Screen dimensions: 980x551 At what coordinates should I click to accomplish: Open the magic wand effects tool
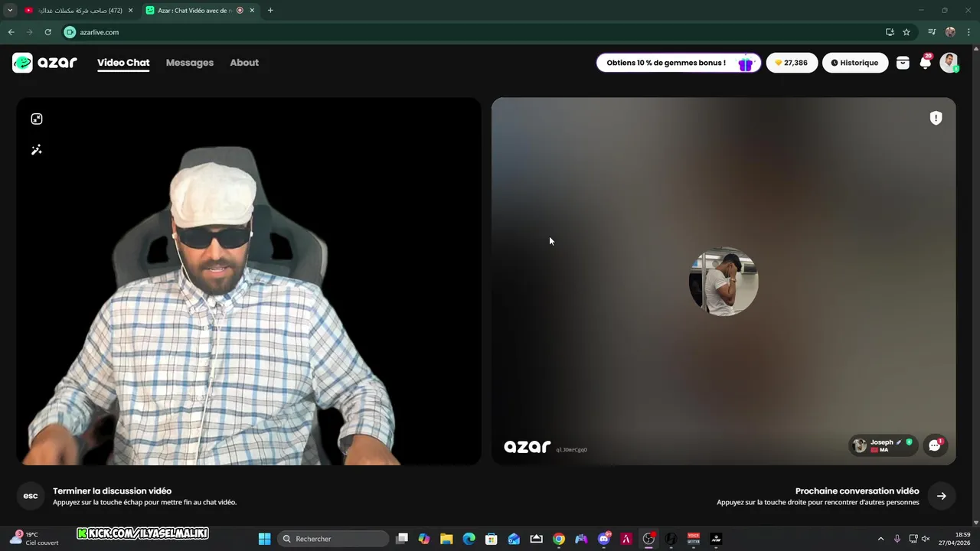click(x=37, y=150)
